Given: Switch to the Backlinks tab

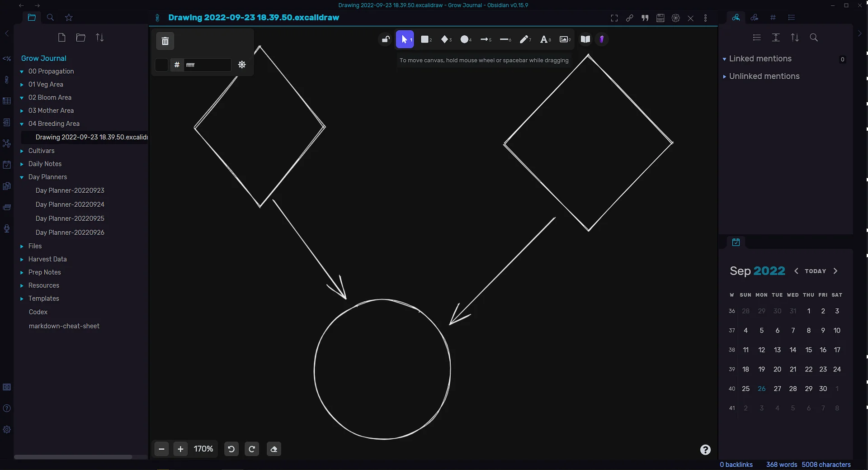Looking at the screenshot, I should point(736,17).
